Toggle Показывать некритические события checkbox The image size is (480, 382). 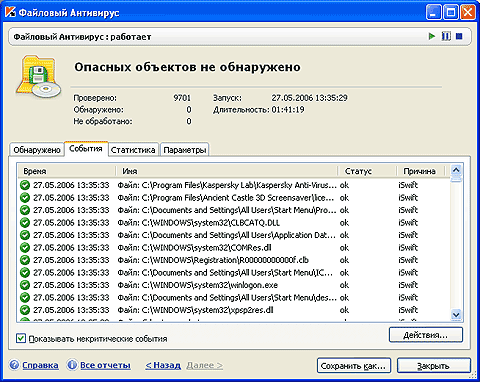pyautogui.click(x=21, y=339)
